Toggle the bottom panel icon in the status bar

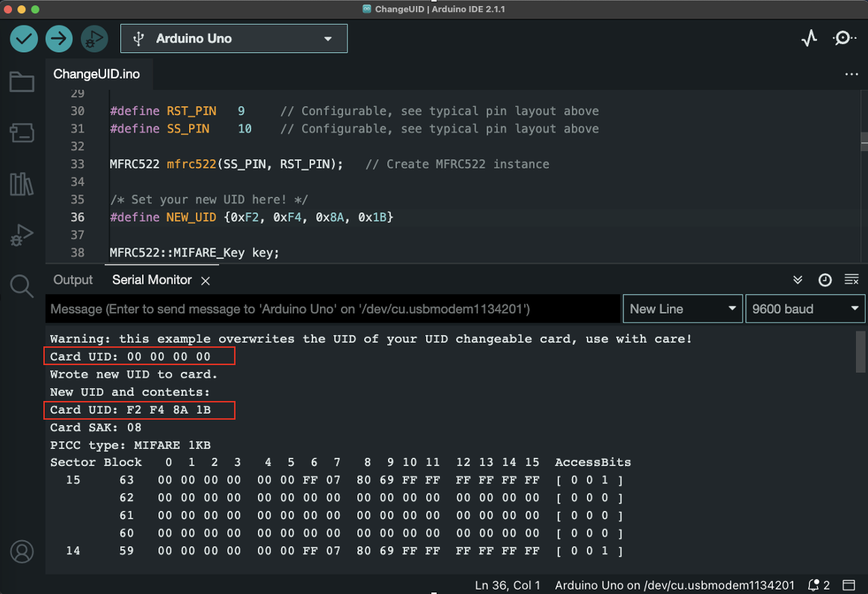[x=849, y=585]
